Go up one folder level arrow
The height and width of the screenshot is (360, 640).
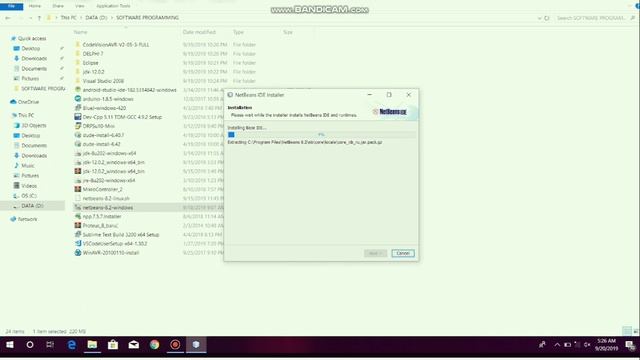[39, 18]
